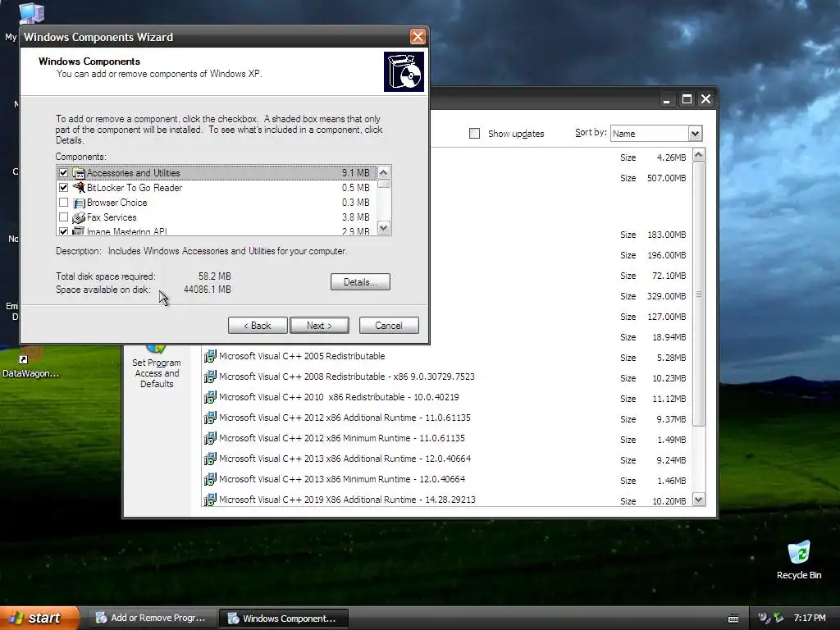The image size is (840, 630).
Task: Click scroll up arrow in programs list
Action: [x=699, y=155]
